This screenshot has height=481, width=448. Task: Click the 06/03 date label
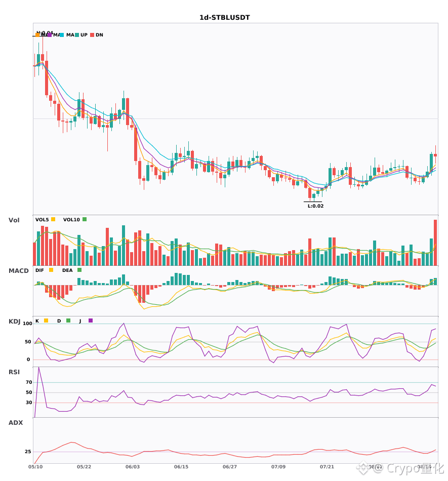(x=133, y=467)
